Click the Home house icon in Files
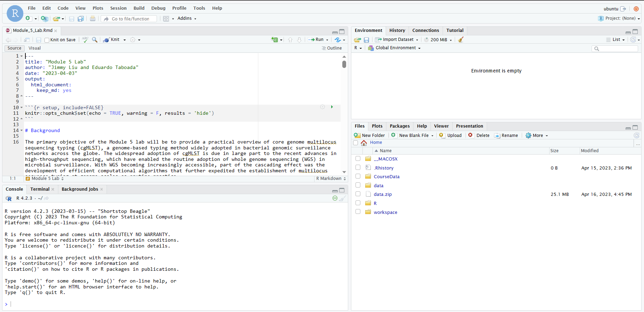This screenshot has width=644, height=312. point(364,142)
